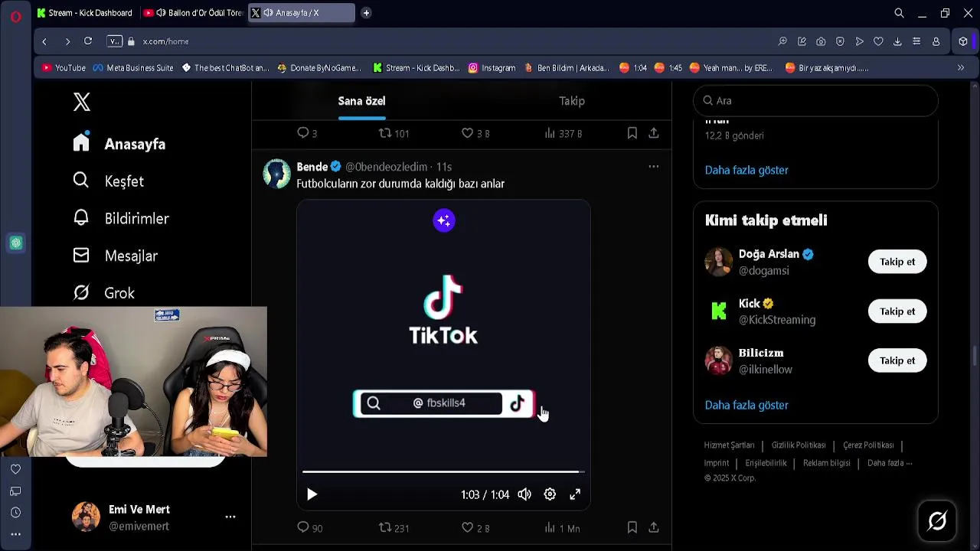Share the Bende tweet

pos(654,527)
